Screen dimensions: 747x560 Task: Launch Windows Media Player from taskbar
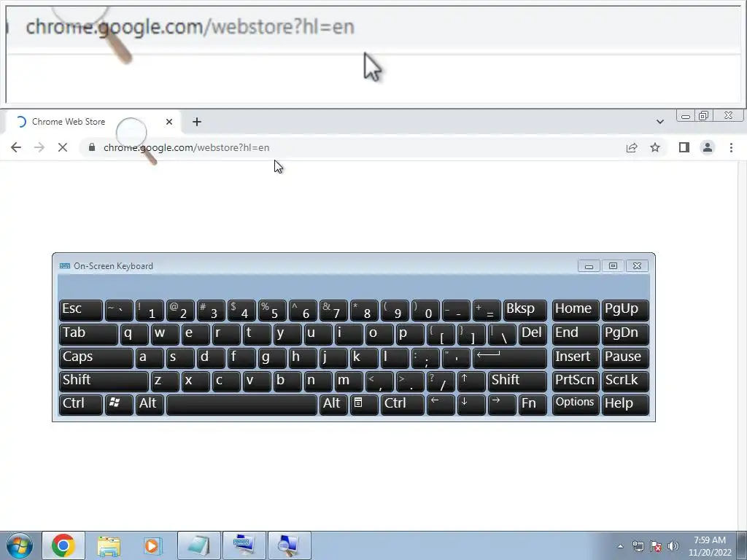[153, 545]
